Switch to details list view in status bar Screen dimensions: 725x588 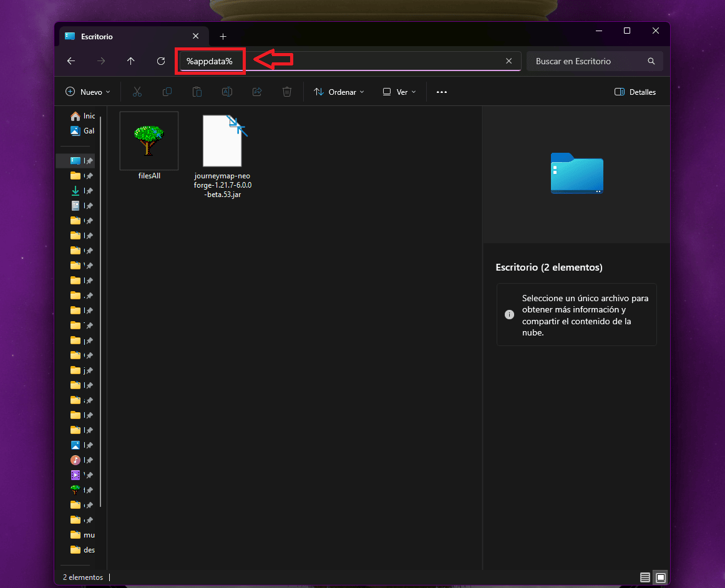click(645, 577)
